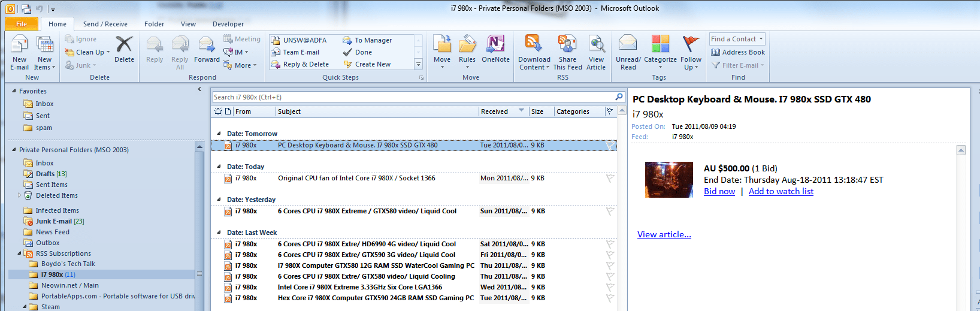Run the UNSW@ADFA quick step

(299, 40)
